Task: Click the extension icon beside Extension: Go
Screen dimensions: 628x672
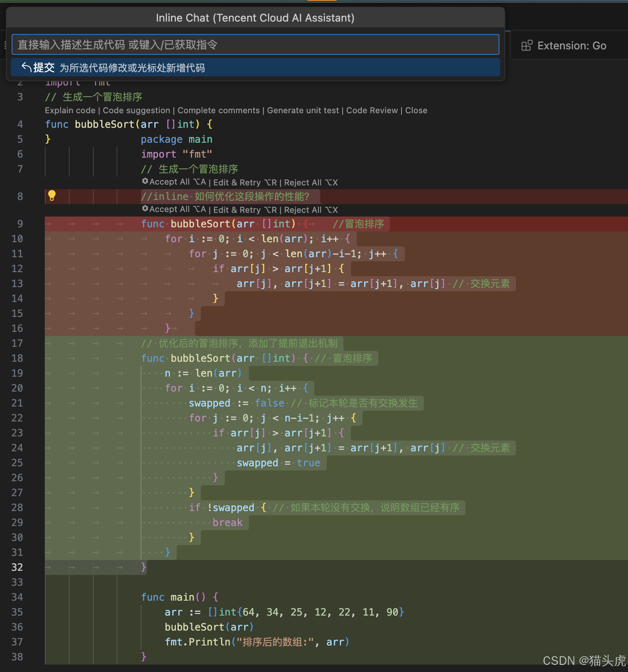Action: (x=527, y=46)
